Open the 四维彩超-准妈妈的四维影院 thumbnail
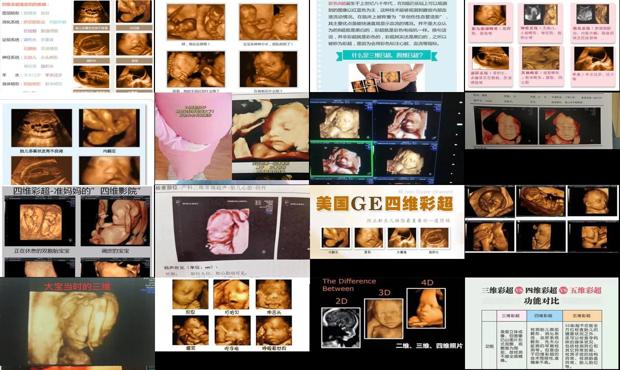 (x=77, y=231)
